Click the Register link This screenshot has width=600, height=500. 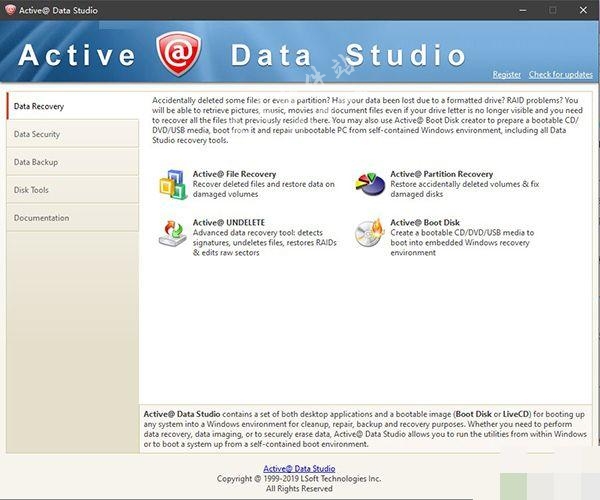click(x=507, y=74)
